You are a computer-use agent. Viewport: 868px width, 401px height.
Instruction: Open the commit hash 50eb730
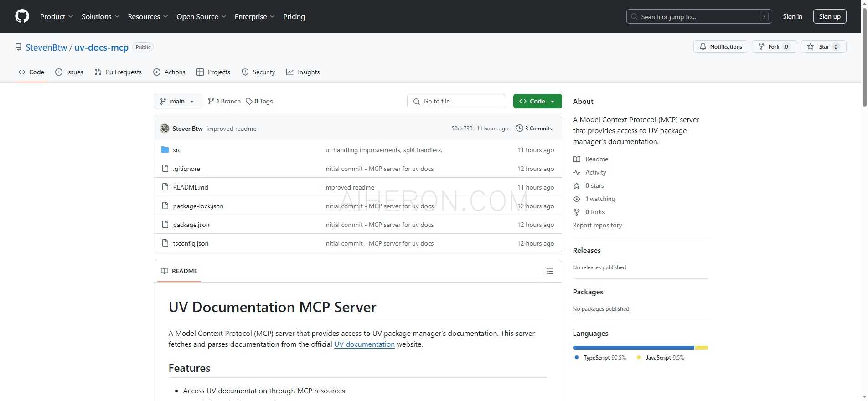462,129
